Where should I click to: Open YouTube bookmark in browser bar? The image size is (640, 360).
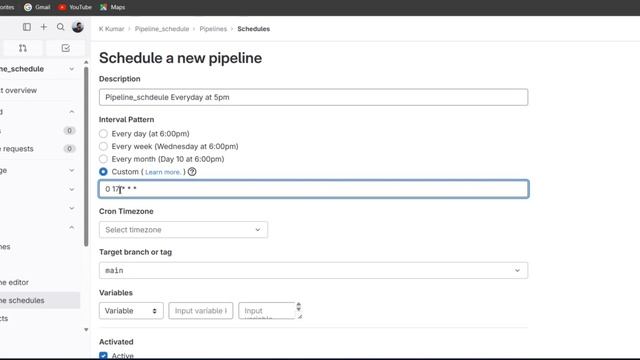75,7
